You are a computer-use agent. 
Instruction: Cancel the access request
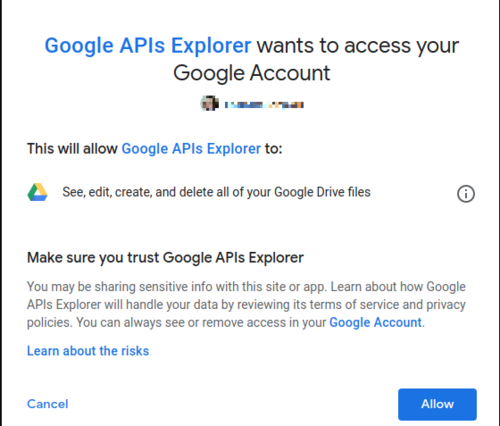click(x=48, y=404)
